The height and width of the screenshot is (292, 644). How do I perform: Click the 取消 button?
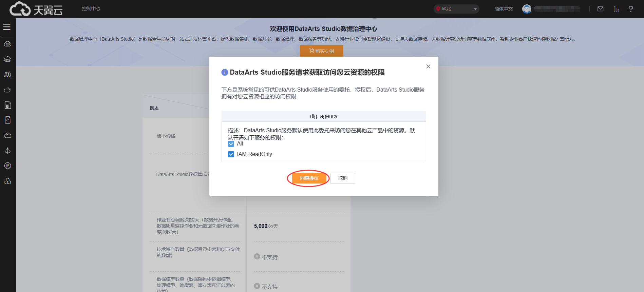[x=343, y=178]
